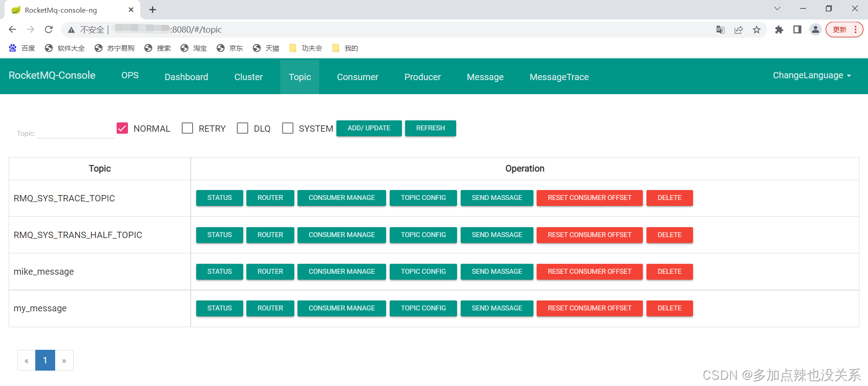The image size is (868, 386).
Task: Click the Chrome menu three-dot icon
Action: pyautogui.click(x=855, y=30)
